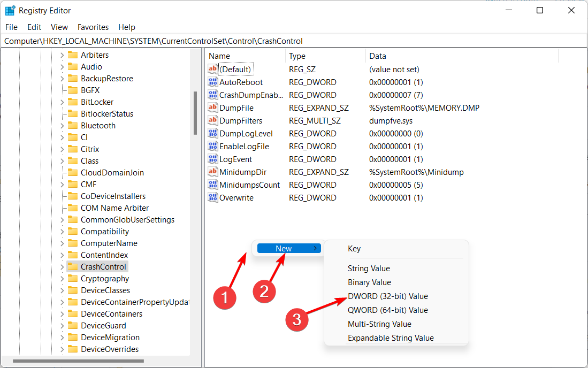Click the MinidumpDir string icon
The image size is (588, 368).
(212, 172)
